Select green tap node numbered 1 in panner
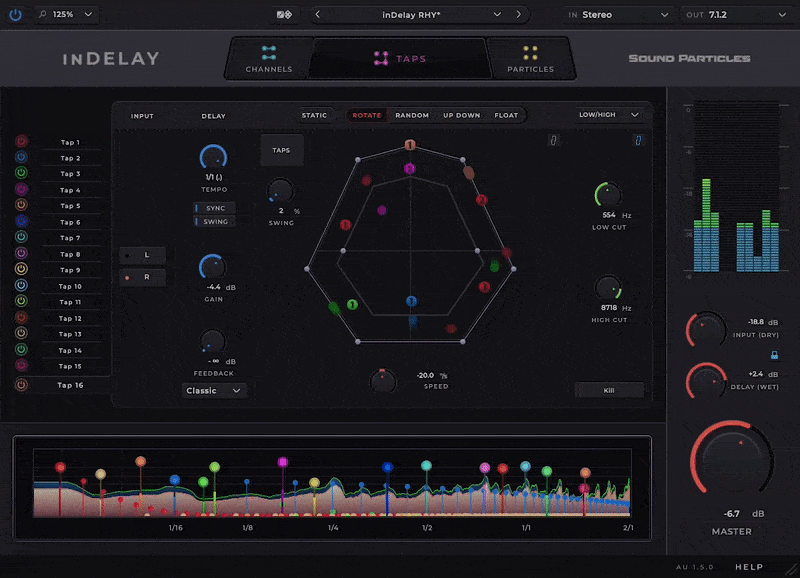Screen dimensions: 800x578 click(352, 305)
